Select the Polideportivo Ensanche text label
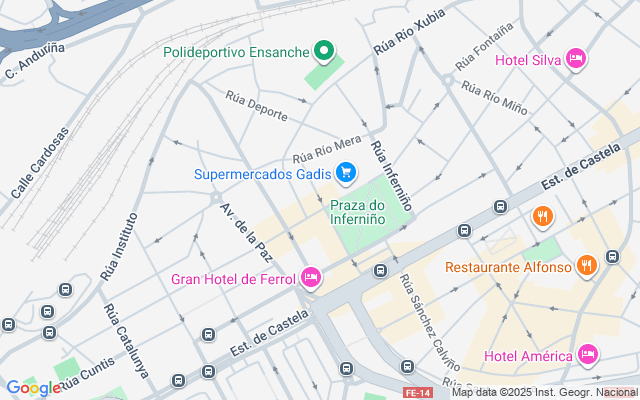Viewport: 640px width, 400px height. click(x=236, y=52)
